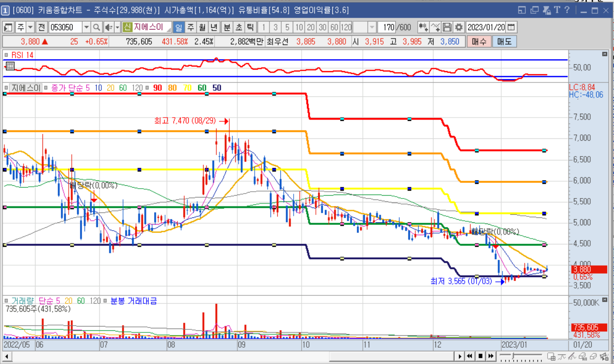Switch to second (초) chart period

[x=239, y=27]
